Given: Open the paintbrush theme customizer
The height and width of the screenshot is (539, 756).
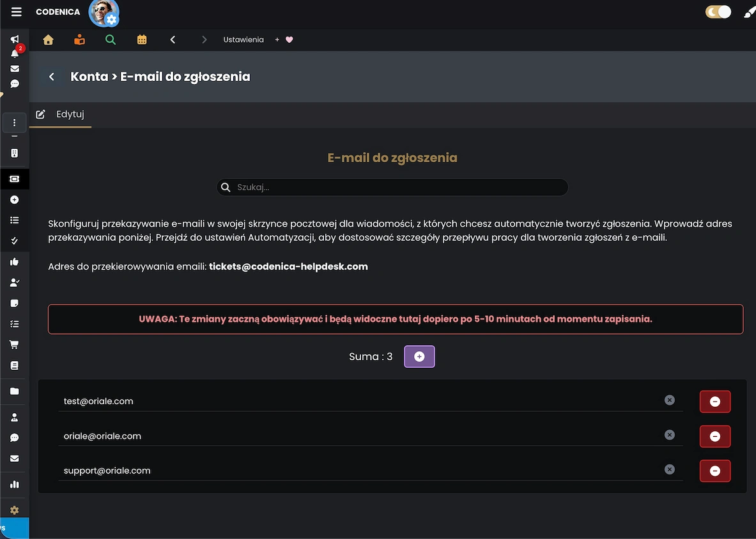Looking at the screenshot, I should pos(750,11).
